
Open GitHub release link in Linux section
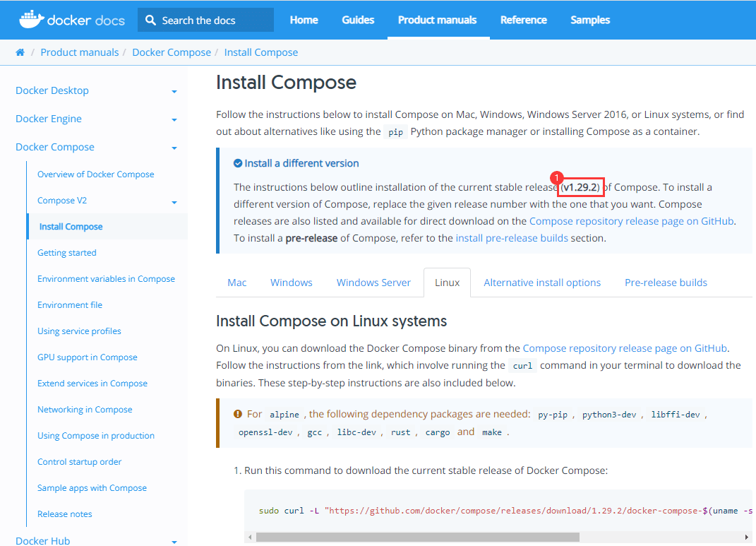(625, 348)
